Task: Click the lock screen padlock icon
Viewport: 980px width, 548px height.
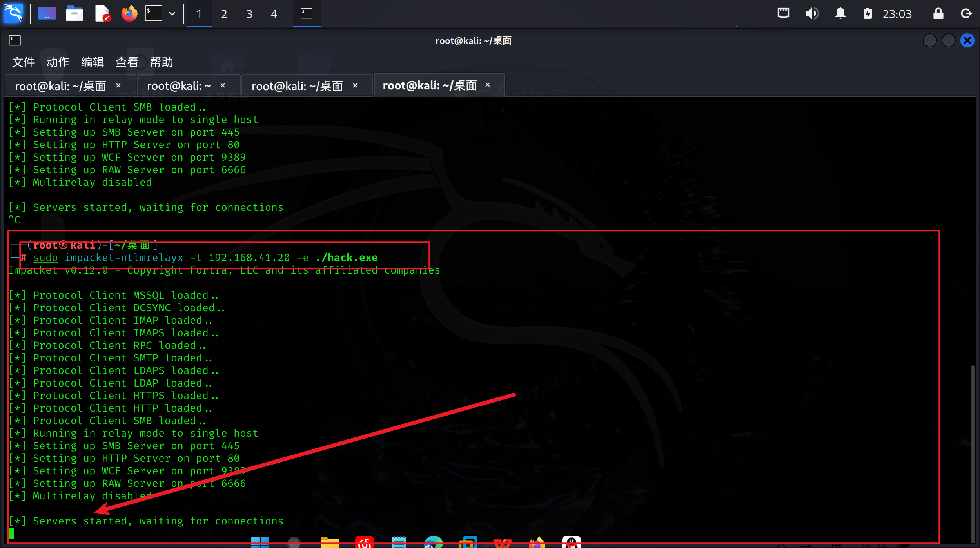Action: 938,14
